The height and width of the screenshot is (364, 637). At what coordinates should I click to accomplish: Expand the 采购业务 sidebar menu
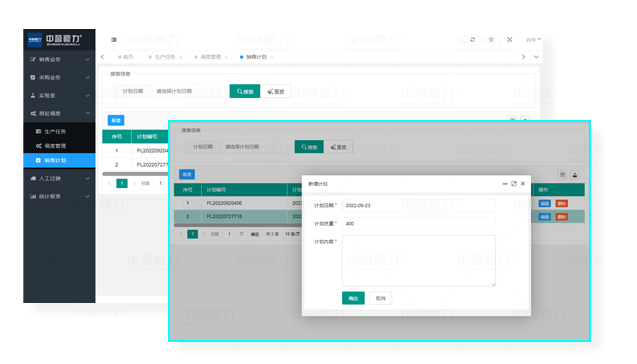point(59,77)
